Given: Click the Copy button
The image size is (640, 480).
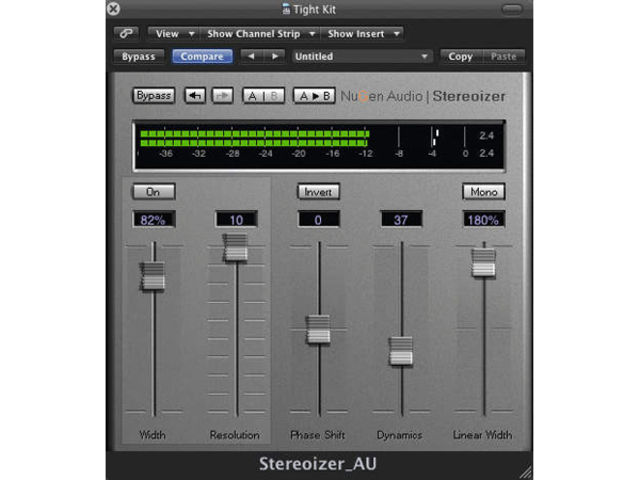Looking at the screenshot, I should pyautogui.click(x=460, y=56).
